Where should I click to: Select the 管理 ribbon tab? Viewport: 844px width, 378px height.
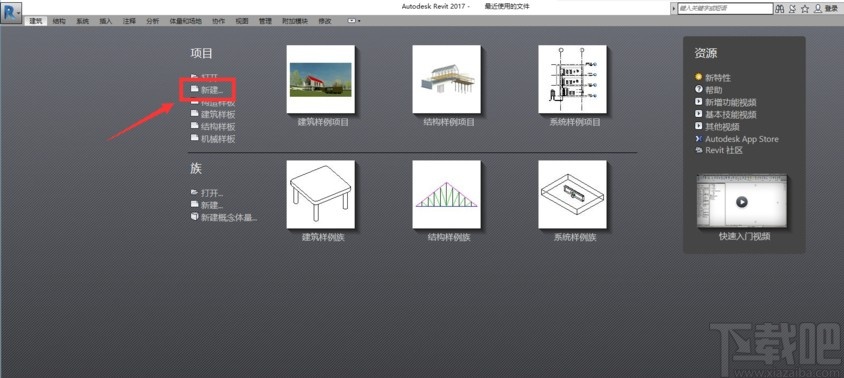(x=265, y=21)
